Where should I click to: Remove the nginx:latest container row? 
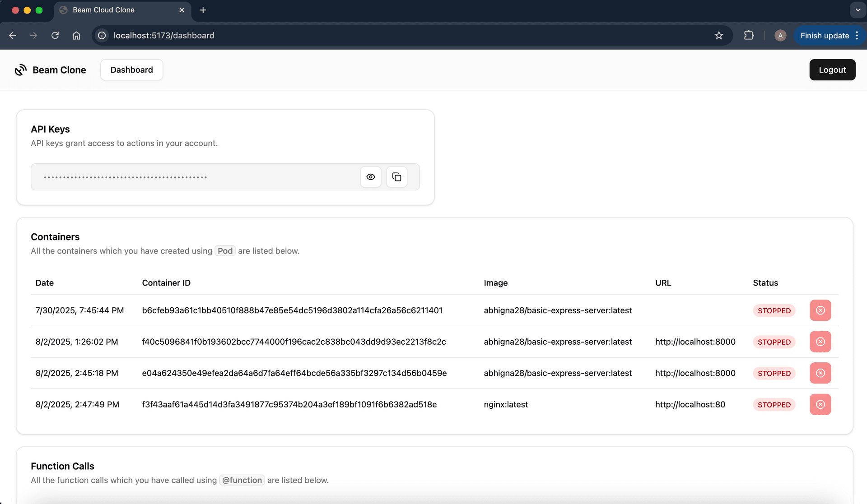820,404
